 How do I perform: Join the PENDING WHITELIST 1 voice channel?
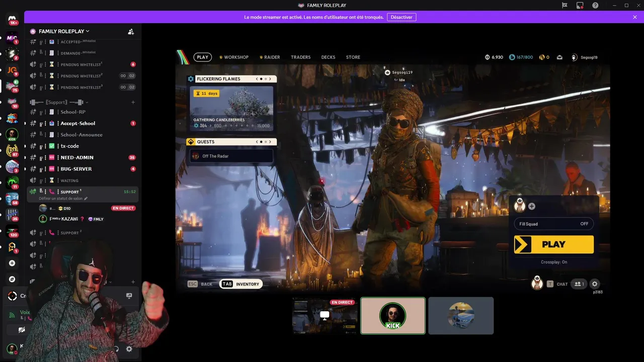click(83, 64)
